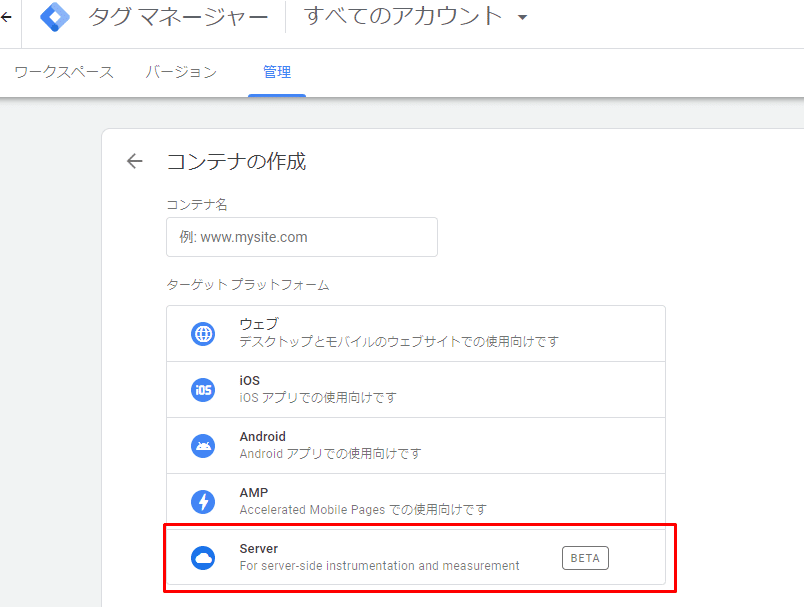This screenshot has height=607, width=804.
Task: Click the Android アプリでの使用向けです description
Action: (330, 453)
